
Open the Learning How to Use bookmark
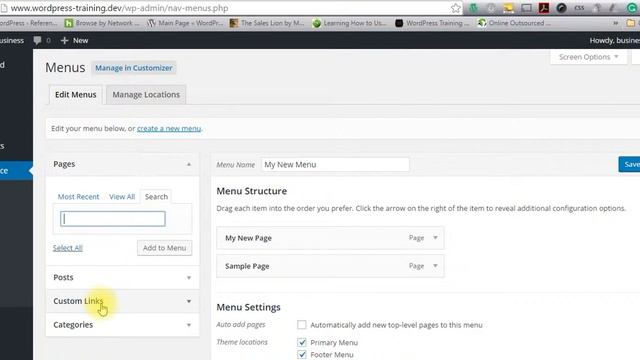[x=349, y=23]
